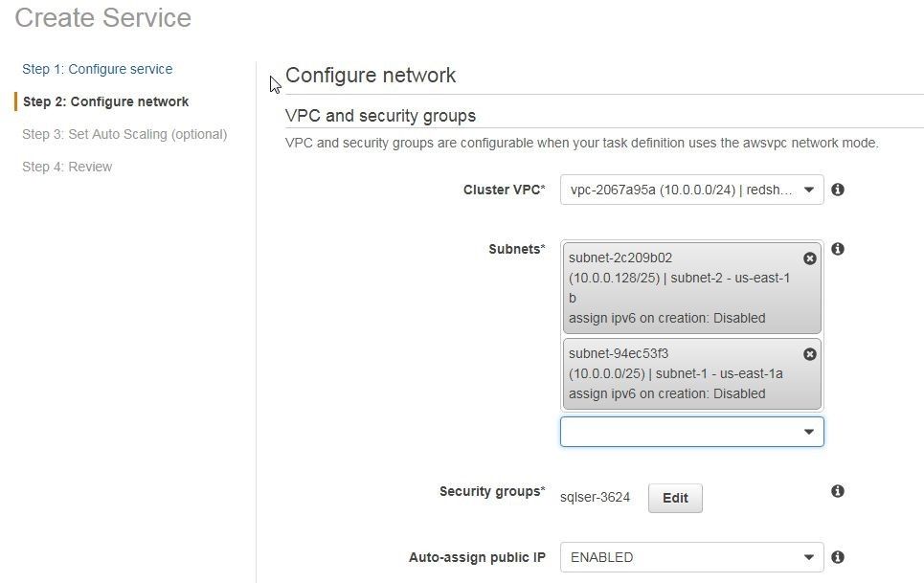Click the ENABLED value in public IP field
924x583 pixels.
(601, 557)
